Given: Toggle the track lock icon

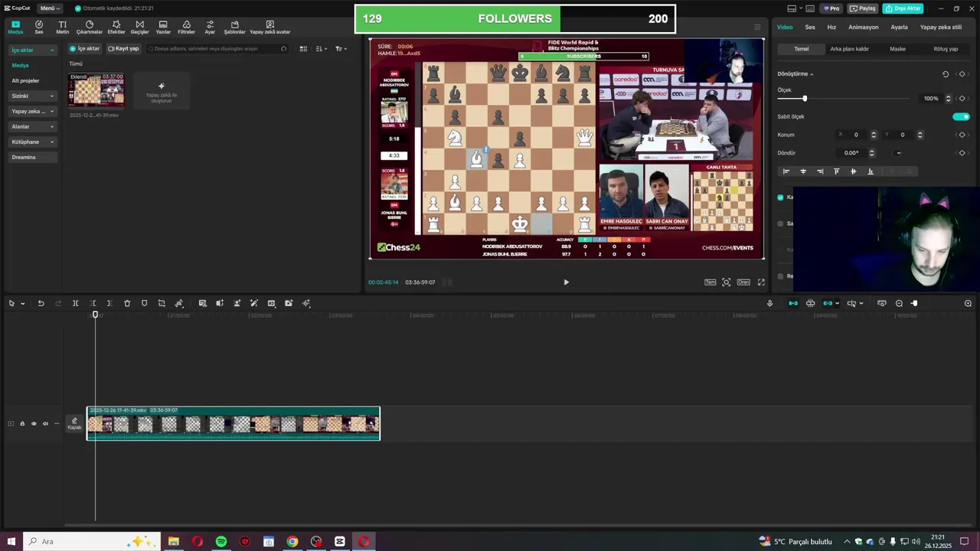Looking at the screenshot, I should point(22,424).
